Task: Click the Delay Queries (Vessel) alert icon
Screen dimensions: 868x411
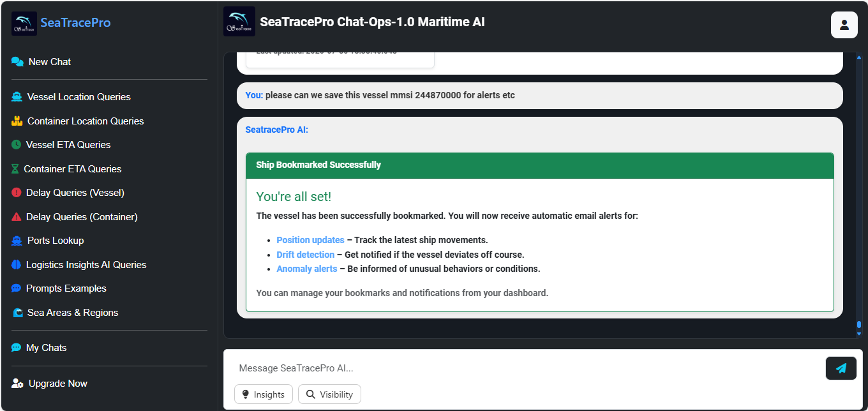Action: [16, 193]
